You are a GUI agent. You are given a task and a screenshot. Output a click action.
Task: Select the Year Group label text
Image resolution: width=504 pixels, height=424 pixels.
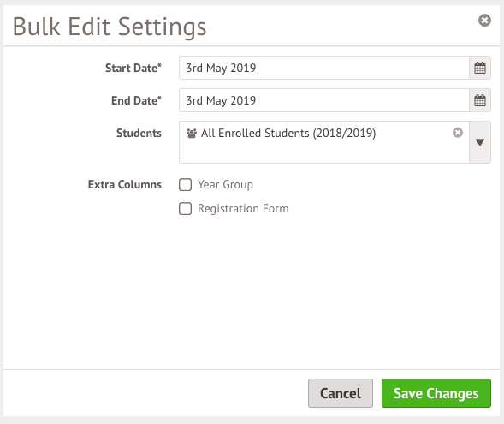(x=225, y=185)
